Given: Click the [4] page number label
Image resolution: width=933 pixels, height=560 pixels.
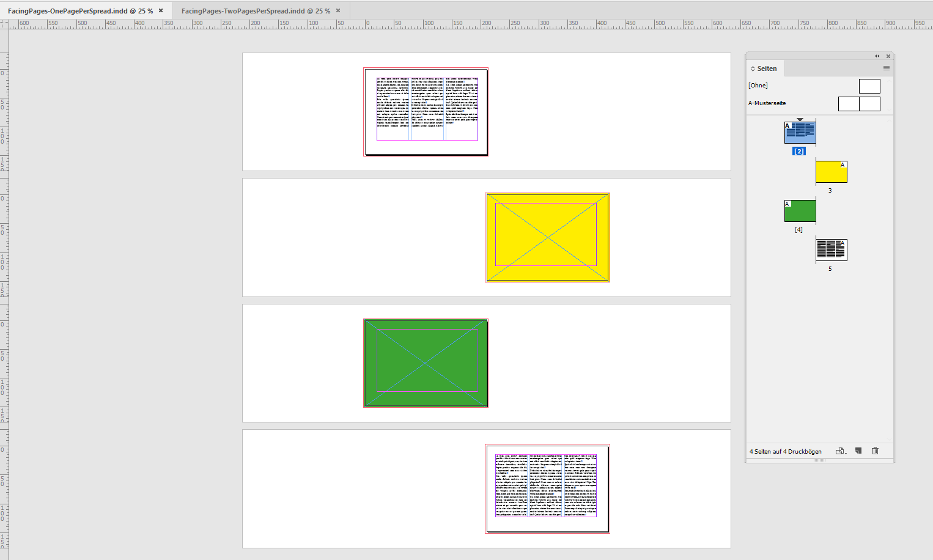Looking at the screenshot, I should click(798, 230).
